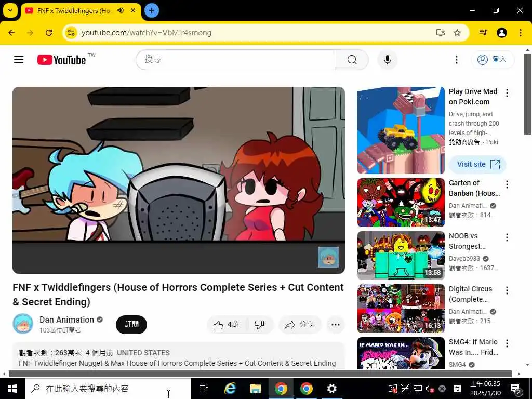This screenshot has width=532, height=399.
Task: Open Windows Start menu
Action: [x=12, y=389]
